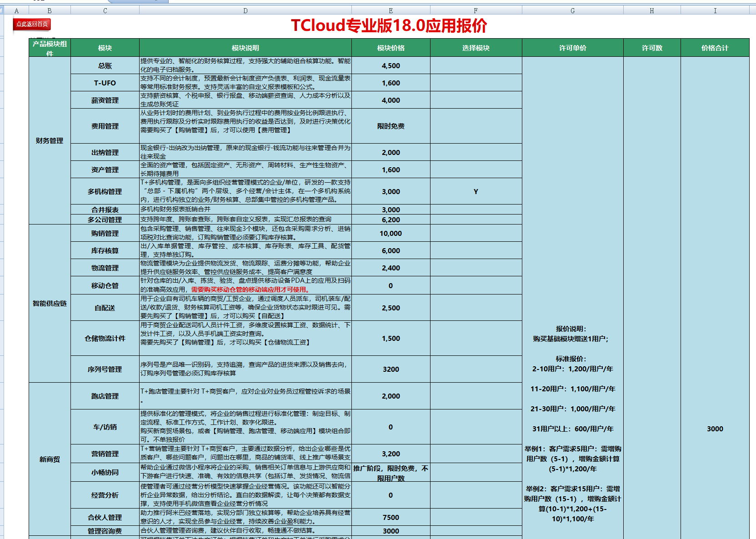This screenshot has width=756, height=539.
Task: Select the 自配送 module cell
Action: pyautogui.click(x=105, y=308)
